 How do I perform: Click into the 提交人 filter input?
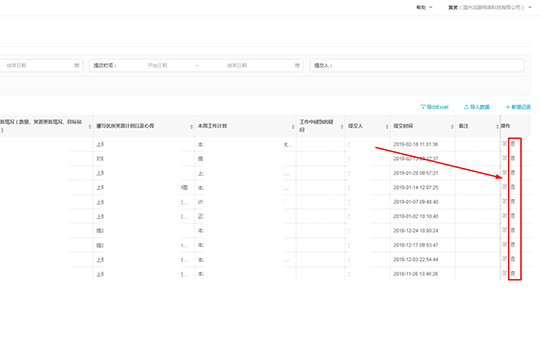point(417,65)
